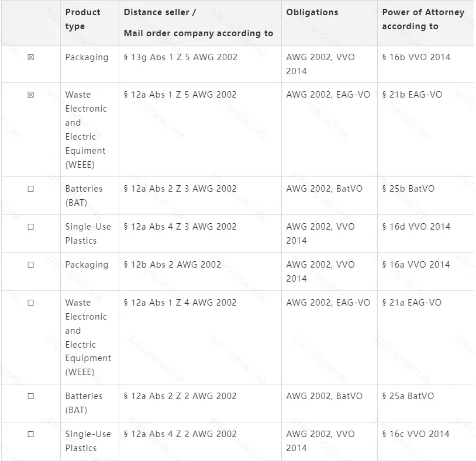Click the "§ 12b Abs 2 AWG 2002" cell
The height and width of the screenshot is (461, 476).
point(173,265)
